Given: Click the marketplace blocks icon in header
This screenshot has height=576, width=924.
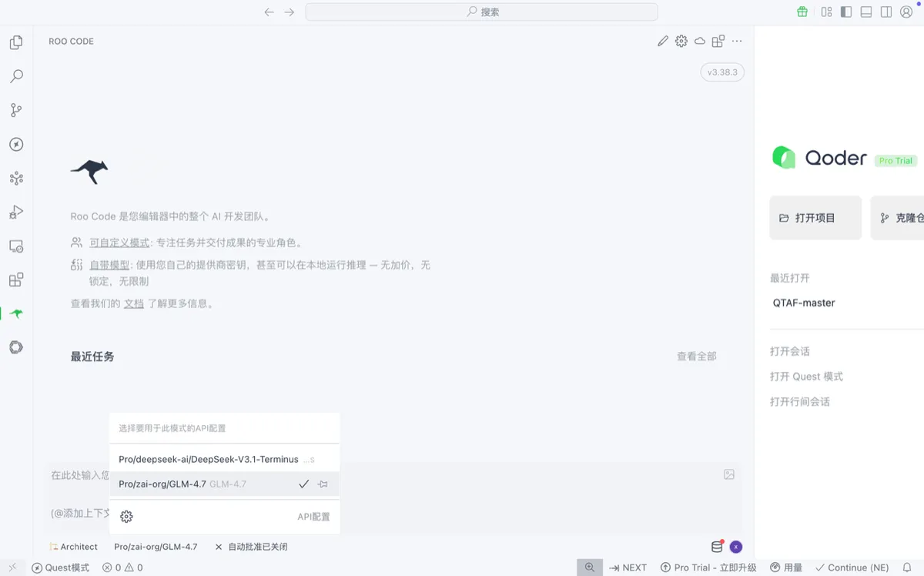Looking at the screenshot, I should tap(718, 42).
